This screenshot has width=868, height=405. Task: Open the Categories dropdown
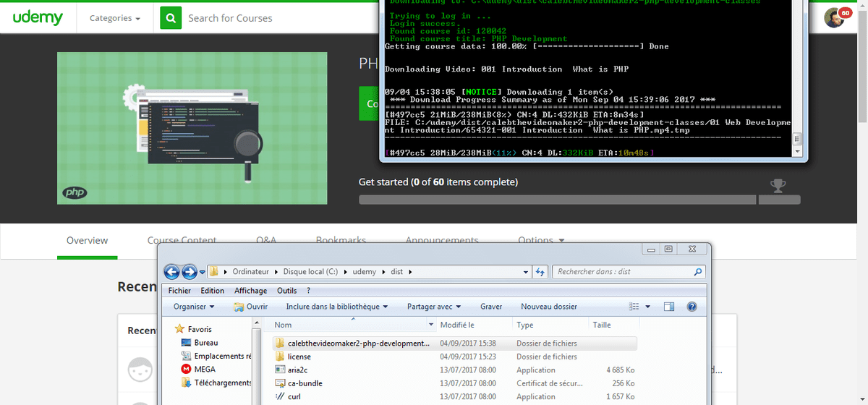pyautogui.click(x=115, y=18)
